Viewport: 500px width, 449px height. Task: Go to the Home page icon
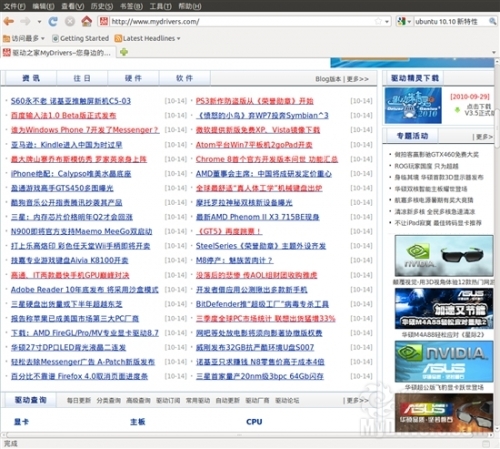87,21
